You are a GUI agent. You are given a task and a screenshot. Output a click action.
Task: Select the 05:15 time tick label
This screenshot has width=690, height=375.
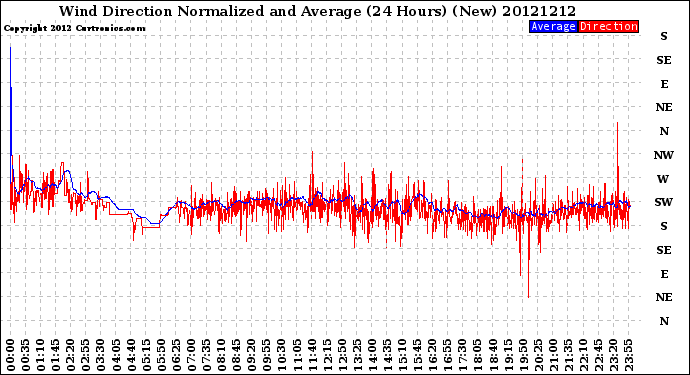146,355
